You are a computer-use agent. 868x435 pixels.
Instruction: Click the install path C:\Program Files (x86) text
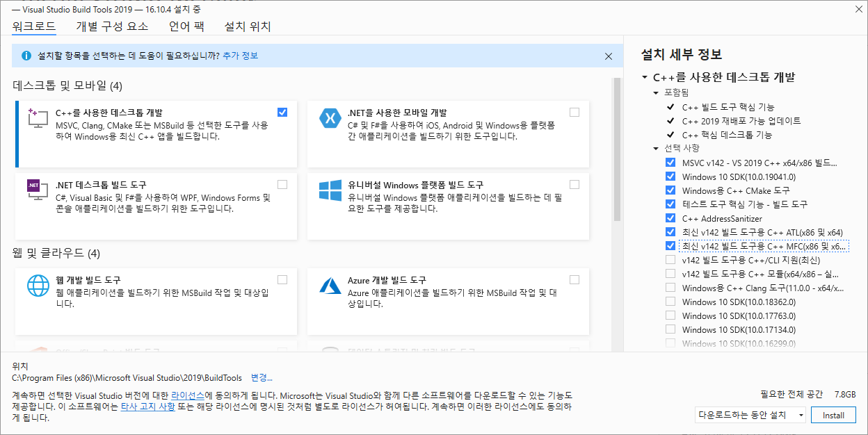coord(127,378)
